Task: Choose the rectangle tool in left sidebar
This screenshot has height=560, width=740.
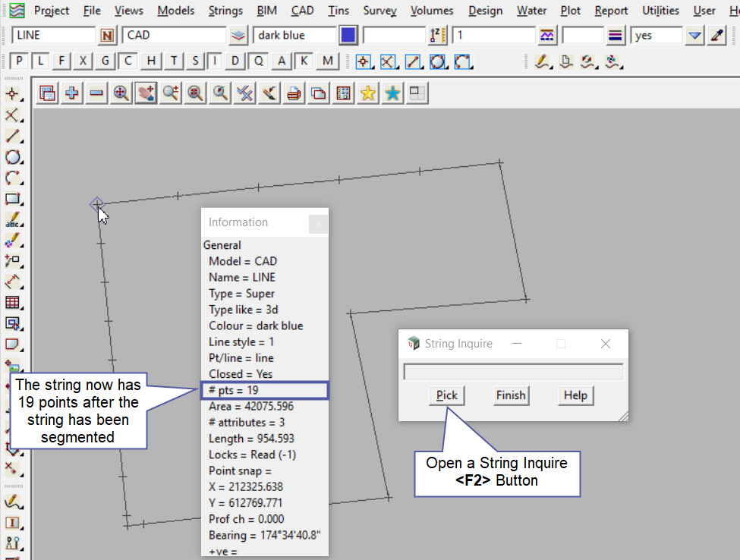Action: (x=12, y=200)
